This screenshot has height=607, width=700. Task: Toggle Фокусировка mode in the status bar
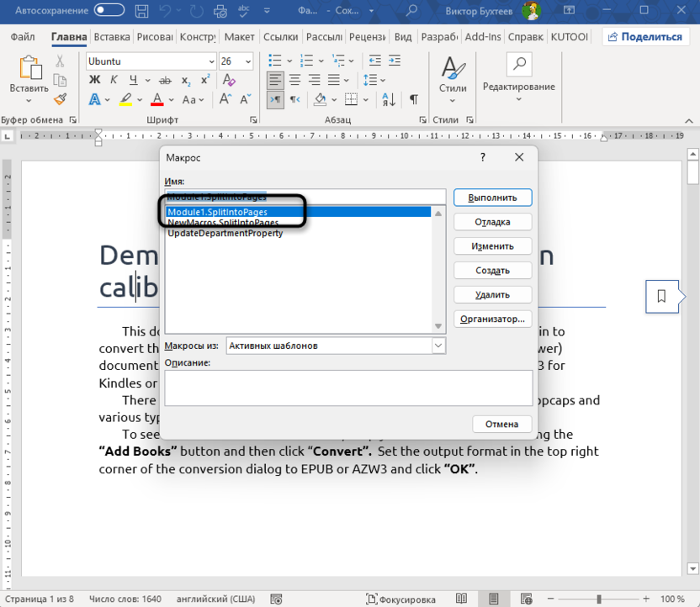[x=400, y=599]
